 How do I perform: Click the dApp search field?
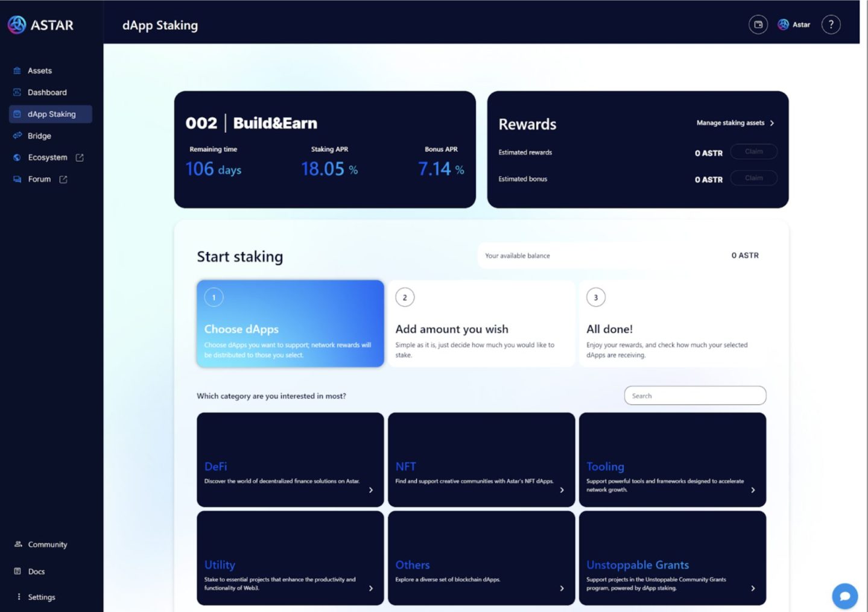pos(695,396)
